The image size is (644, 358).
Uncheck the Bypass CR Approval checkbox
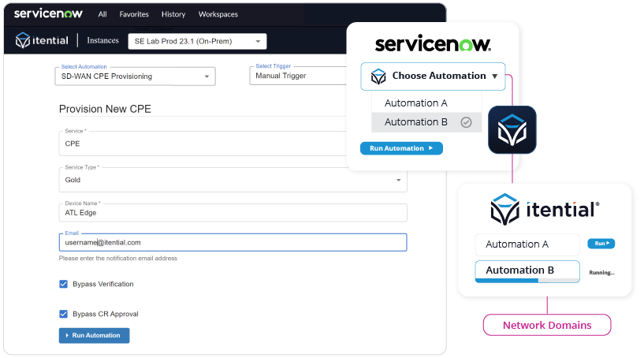tap(64, 314)
